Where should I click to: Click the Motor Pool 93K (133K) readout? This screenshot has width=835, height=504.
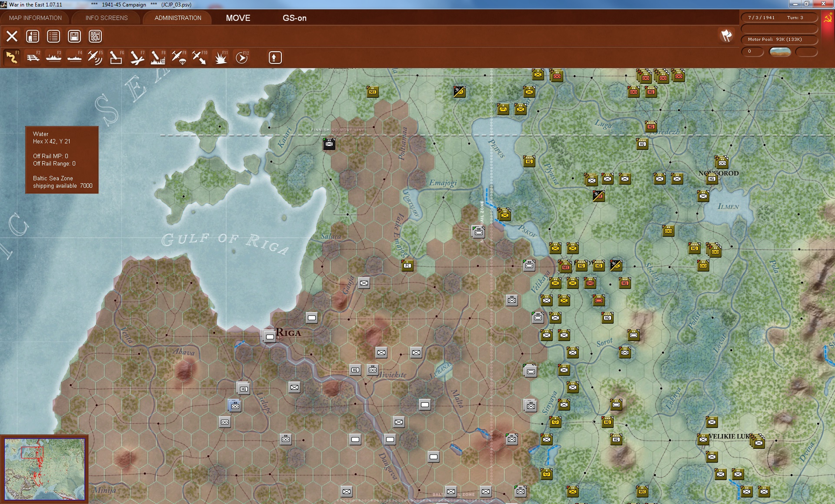click(779, 39)
